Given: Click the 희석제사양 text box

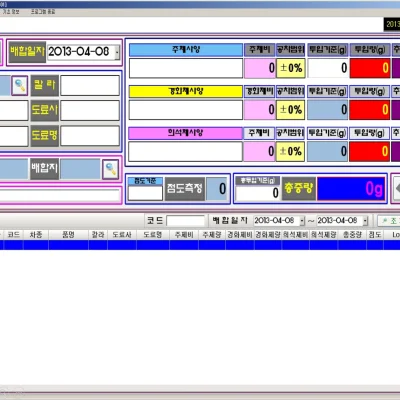Looking at the screenshot, I should point(186,152).
